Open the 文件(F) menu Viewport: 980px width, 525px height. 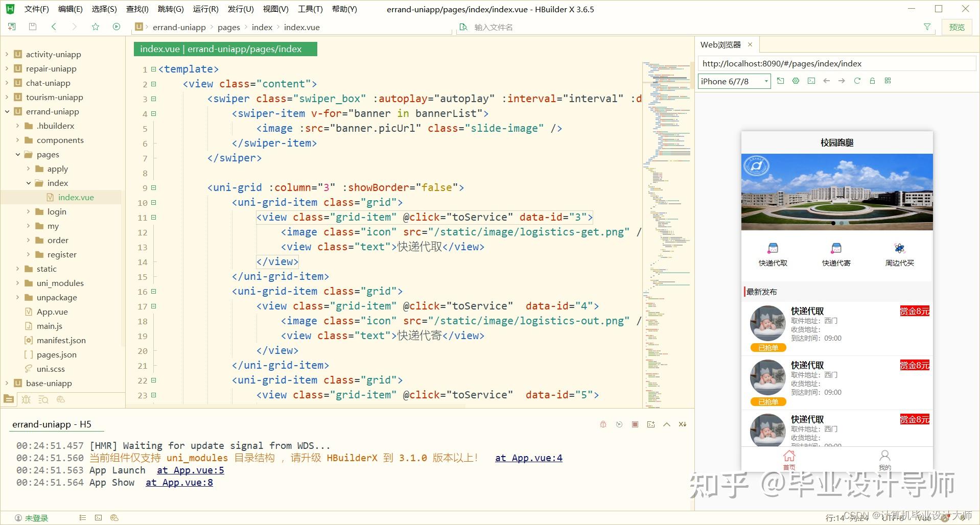[x=37, y=9]
